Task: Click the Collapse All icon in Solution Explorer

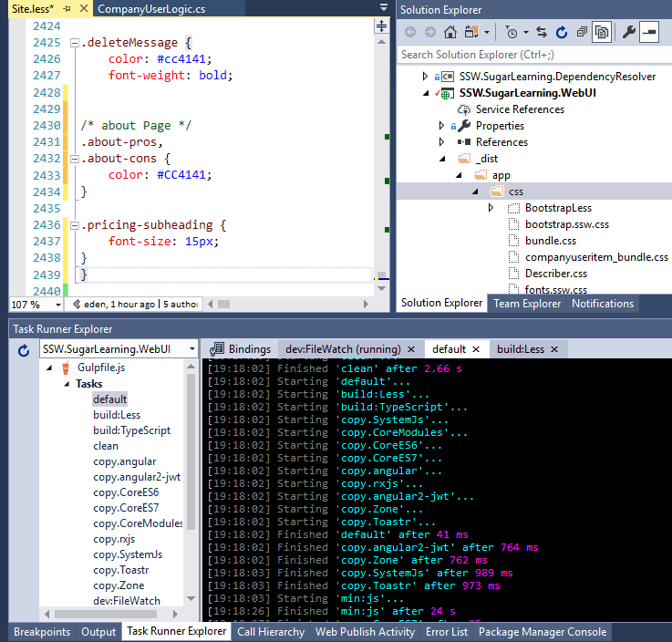Action: coord(582,32)
